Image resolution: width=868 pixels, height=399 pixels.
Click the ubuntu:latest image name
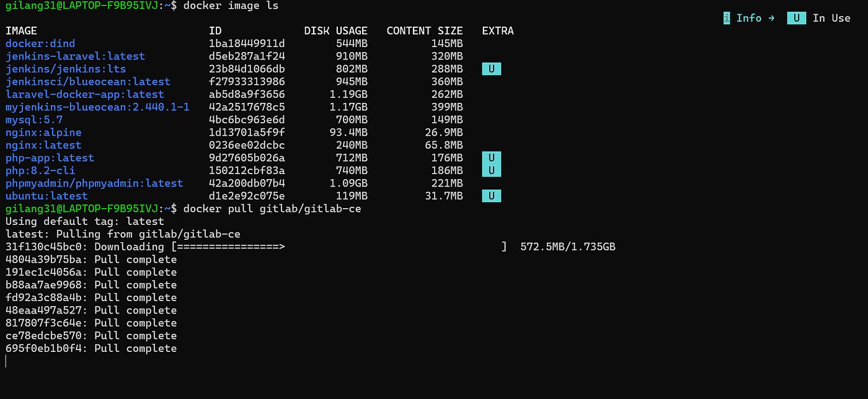click(46, 196)
